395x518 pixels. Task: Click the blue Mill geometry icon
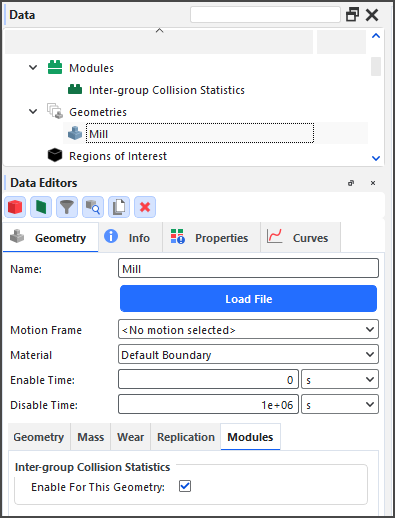coord(75,133)
